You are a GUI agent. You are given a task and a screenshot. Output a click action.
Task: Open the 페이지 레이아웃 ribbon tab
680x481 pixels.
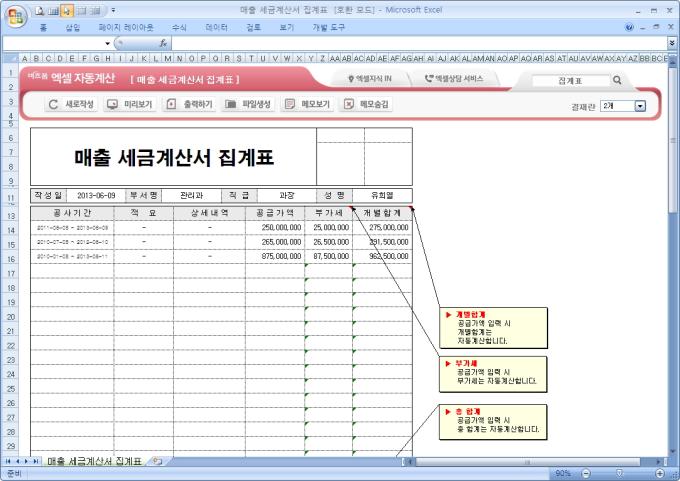(126, 27)
